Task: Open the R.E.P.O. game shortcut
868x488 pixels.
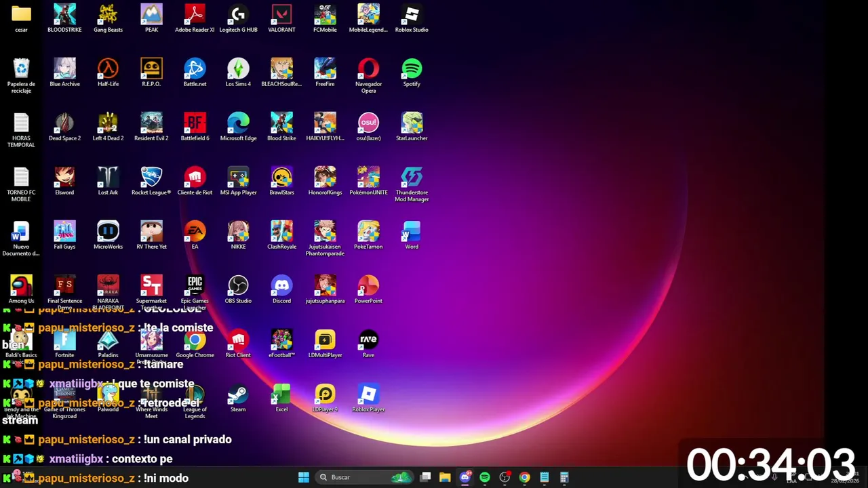Action: point(151,73)
